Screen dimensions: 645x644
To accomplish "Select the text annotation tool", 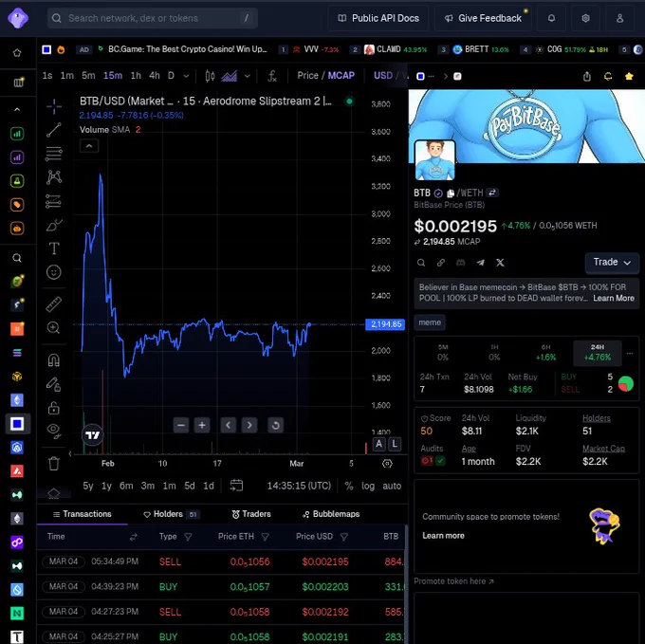I will pos(54,248).
